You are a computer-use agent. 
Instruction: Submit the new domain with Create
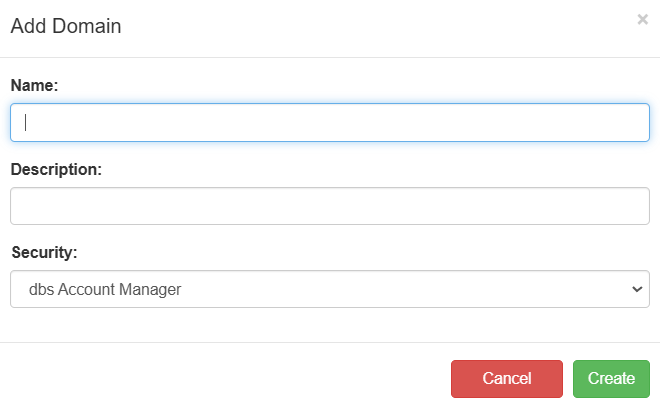(611, 379)
